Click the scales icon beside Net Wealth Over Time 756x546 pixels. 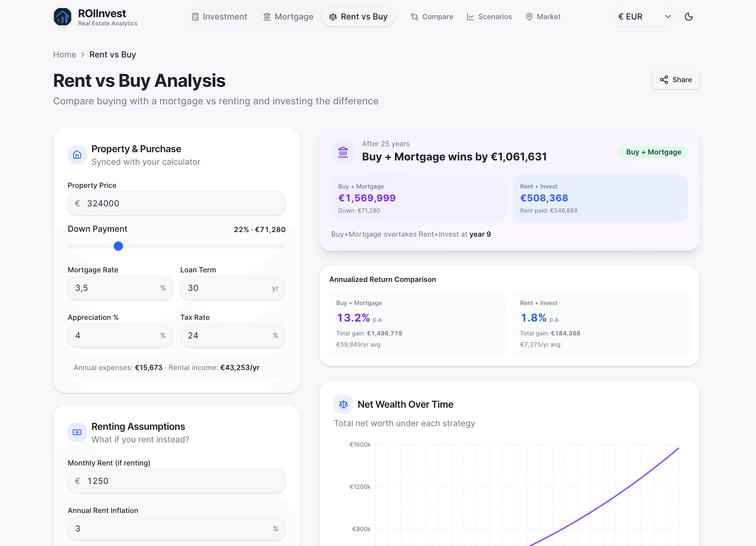pos(343,404)
